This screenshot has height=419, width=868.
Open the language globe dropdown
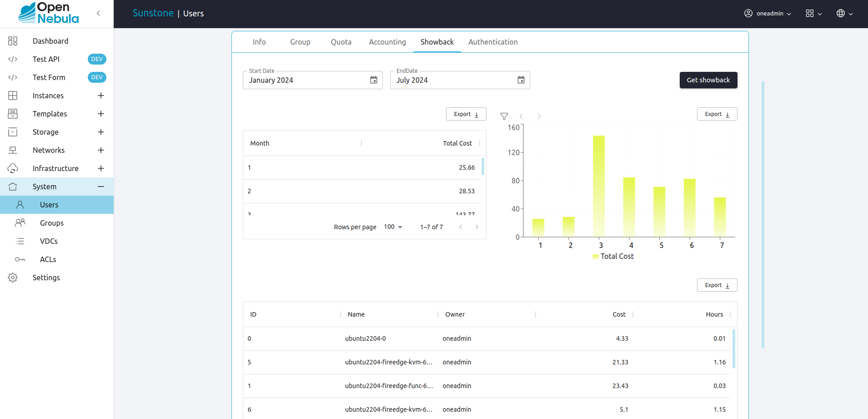click(x=844, y=14)
